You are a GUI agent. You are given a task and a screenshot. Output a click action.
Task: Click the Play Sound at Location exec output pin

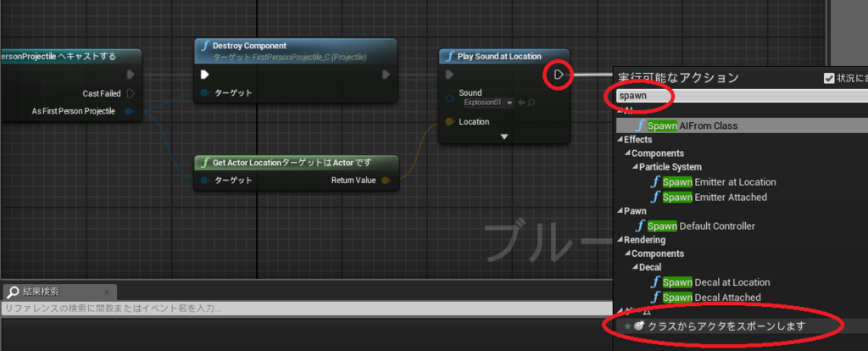tap(559, 75)
